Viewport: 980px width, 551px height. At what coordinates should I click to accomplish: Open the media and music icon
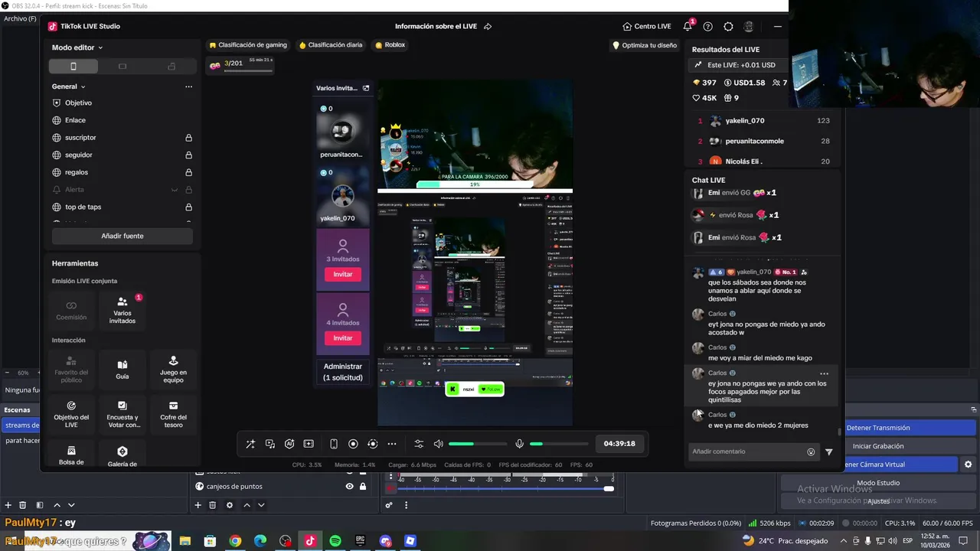(270, 444)
